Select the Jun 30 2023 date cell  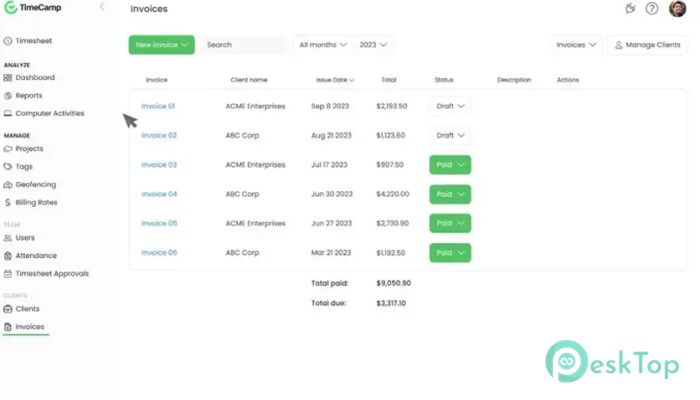[x=332, y=194]
